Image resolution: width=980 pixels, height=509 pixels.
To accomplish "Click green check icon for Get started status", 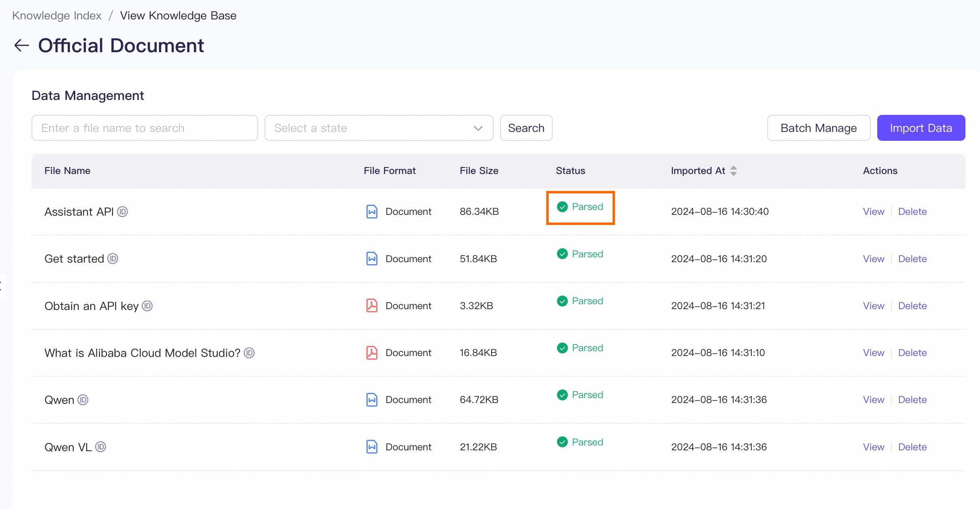I will tap(562, 254).
